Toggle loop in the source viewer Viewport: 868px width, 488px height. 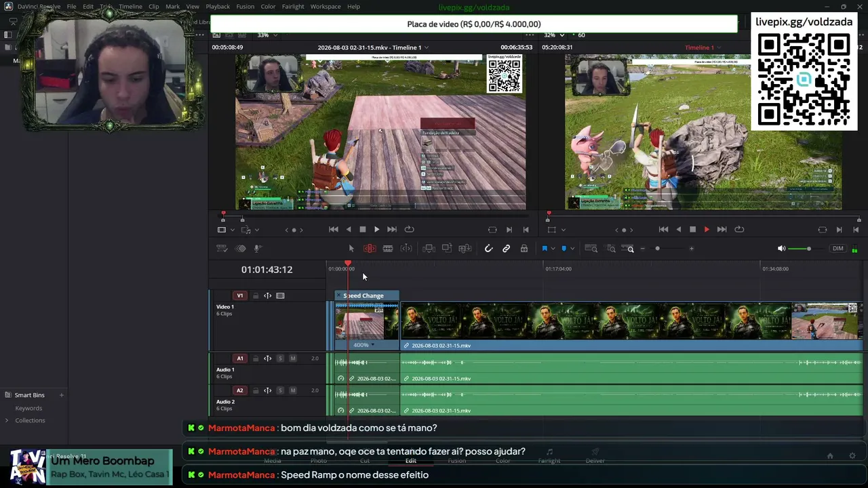tap(409, 230)
